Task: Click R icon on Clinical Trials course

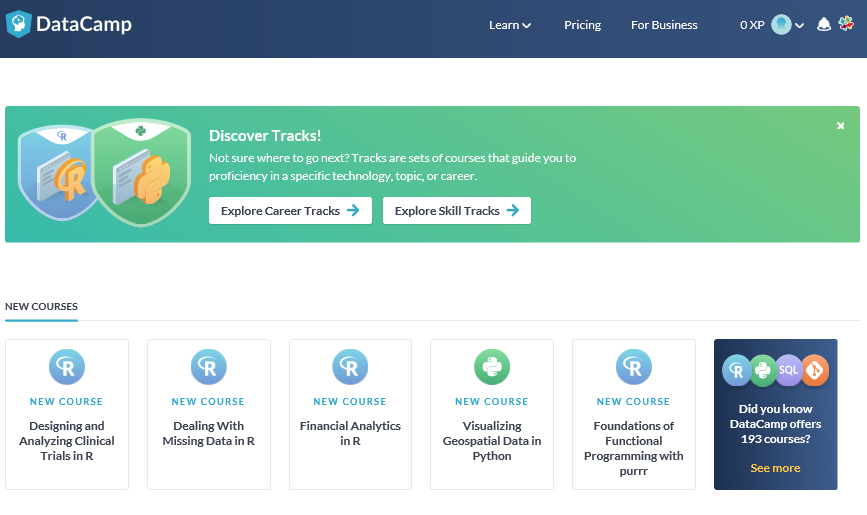Action: [67, 367]
